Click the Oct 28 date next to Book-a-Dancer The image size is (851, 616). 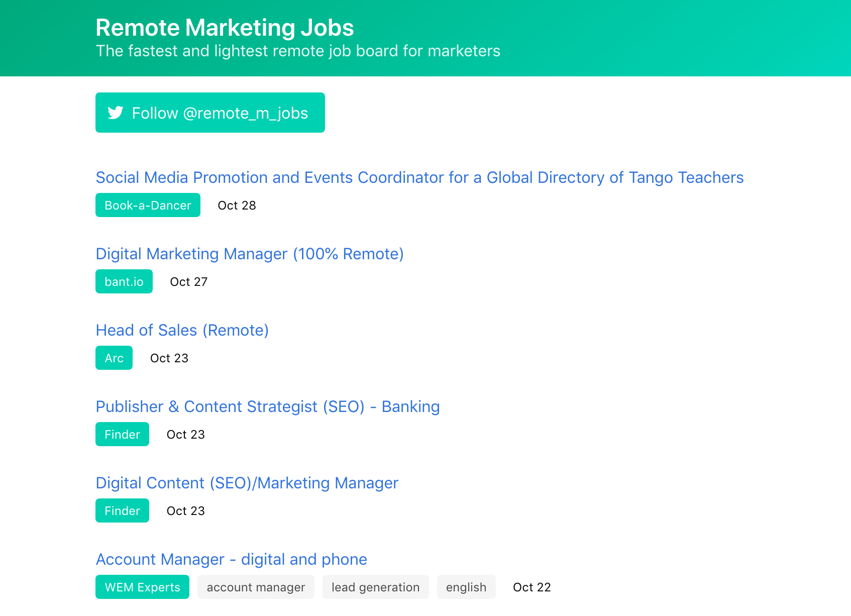(x=236, y=205)
